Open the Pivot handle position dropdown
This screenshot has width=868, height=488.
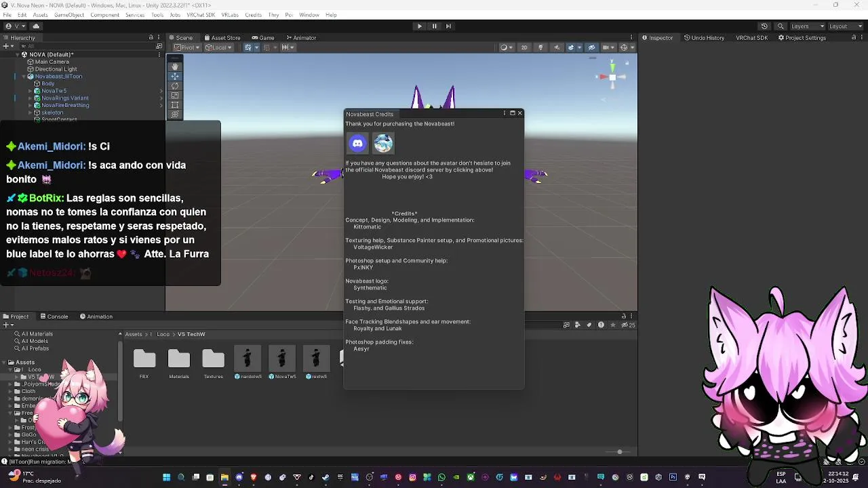point(186,47)
